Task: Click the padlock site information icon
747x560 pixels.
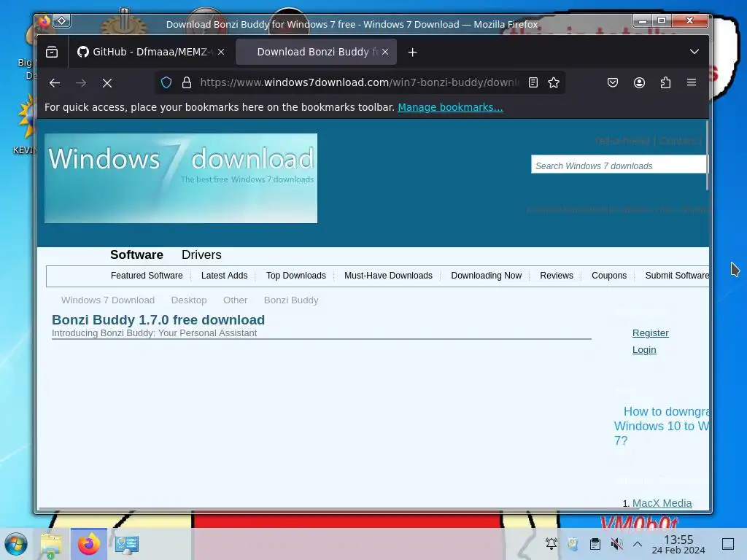Action: coord(187,83)
